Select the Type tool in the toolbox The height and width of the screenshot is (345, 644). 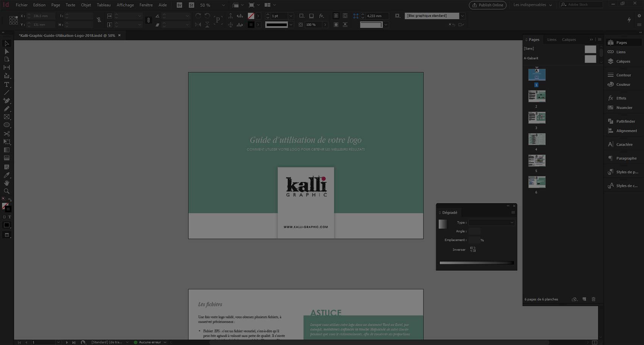pyautogui.click(x=6, y=84)
